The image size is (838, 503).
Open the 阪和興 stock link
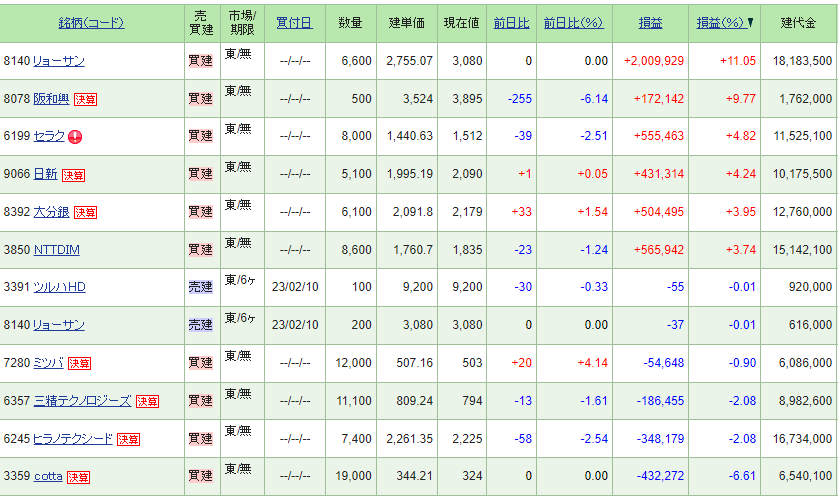pyautogui.click(x=51, y=99)
